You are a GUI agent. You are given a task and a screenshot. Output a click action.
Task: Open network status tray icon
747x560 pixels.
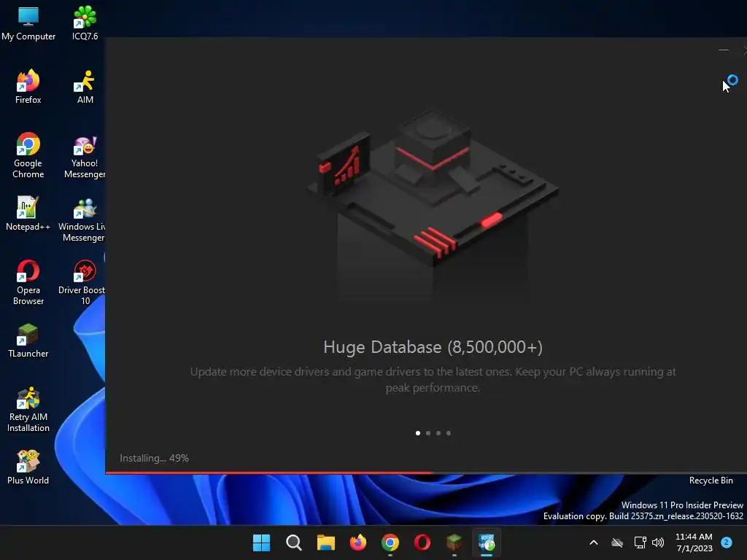640,542
